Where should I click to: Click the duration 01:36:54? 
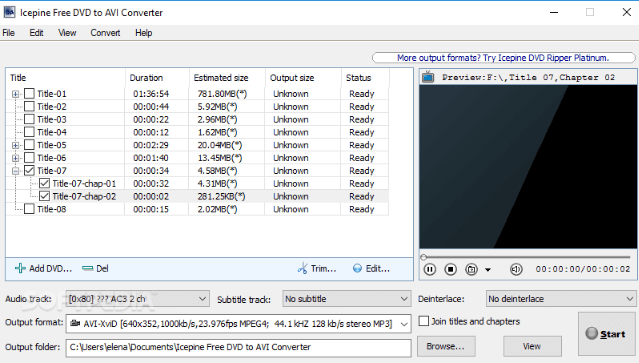(151, 94)
